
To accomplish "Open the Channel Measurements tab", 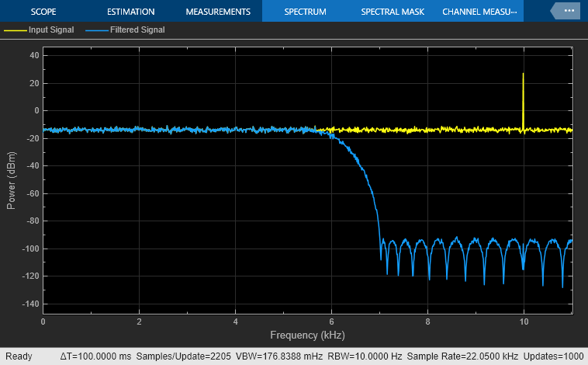I will pos(479,12).
